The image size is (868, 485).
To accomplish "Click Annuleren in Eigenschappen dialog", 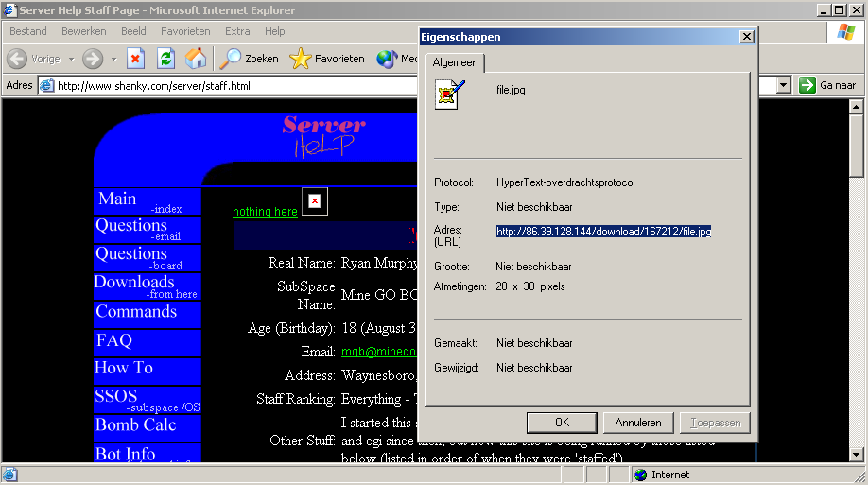I will pos(637,423).
